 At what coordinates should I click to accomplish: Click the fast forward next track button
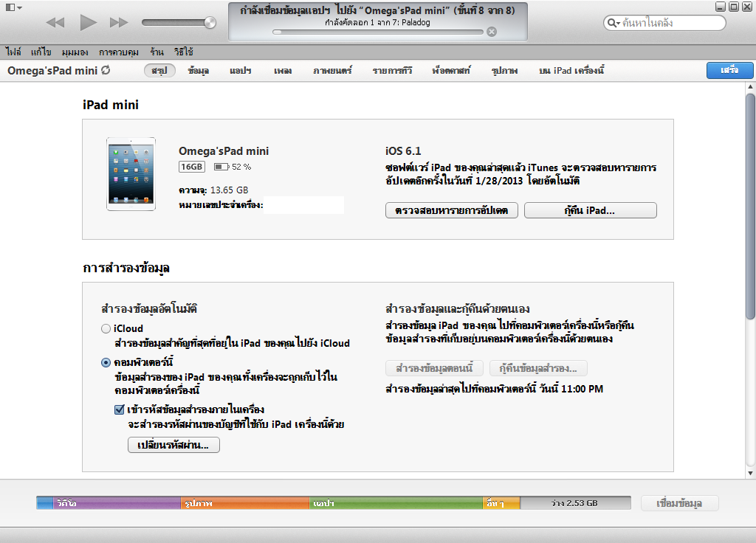click(119, 22)
